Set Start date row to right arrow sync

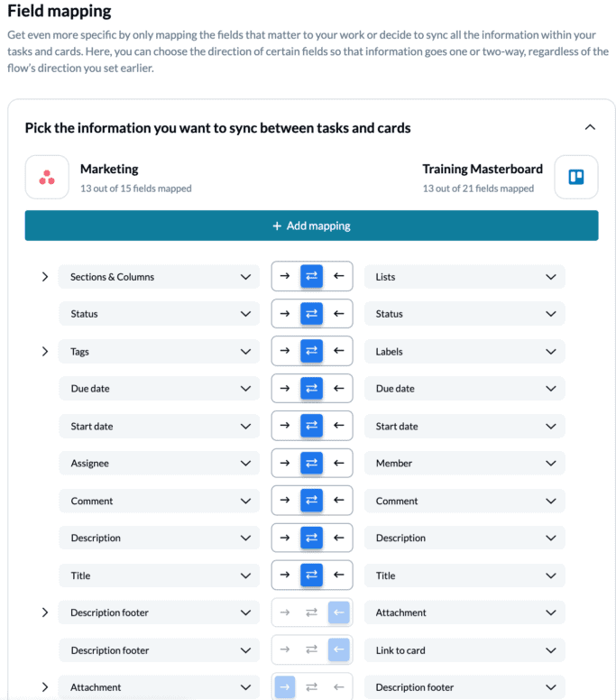tap(285, 426)
